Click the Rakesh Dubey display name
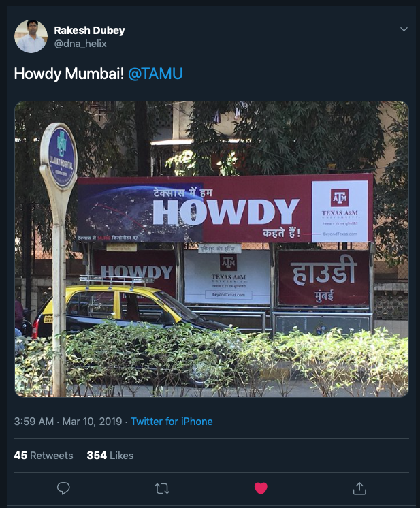Image resolution: width=420 pixels, height=508 pixels. [89, 30]
